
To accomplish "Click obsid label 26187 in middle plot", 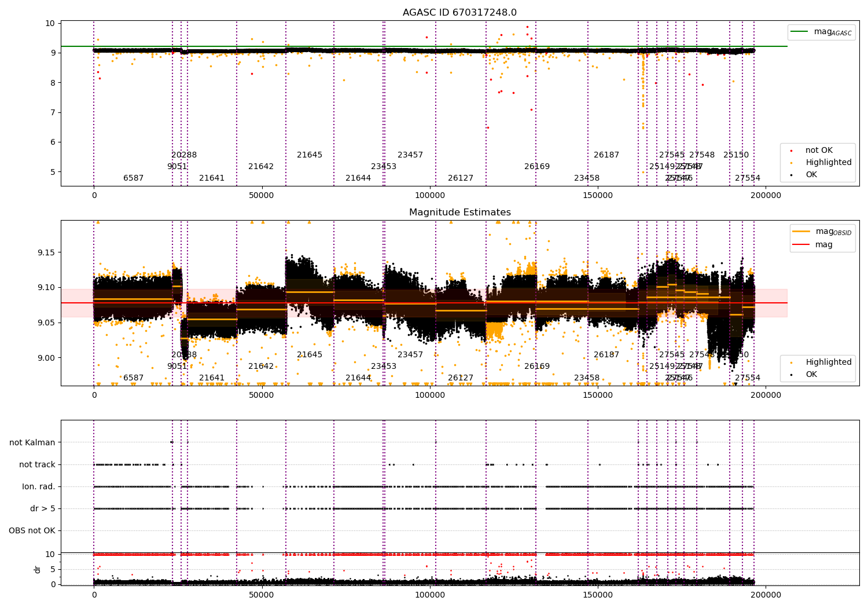I will [606, 355].
